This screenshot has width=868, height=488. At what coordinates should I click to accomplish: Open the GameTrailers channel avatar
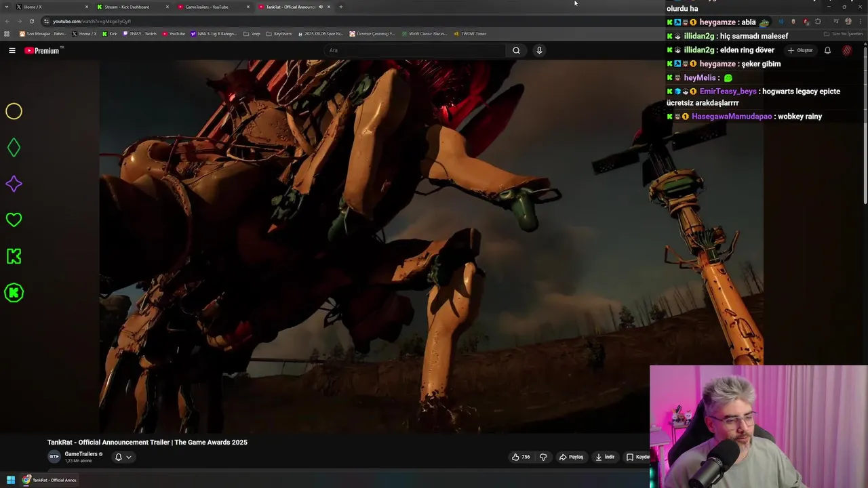(54, 457)
